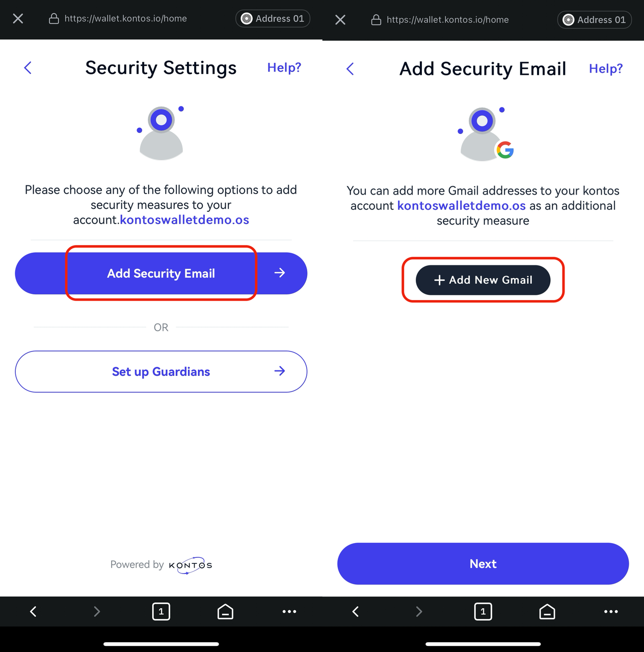Open tab counter in right browser bar
Viewport: 644px width, 652px height.
483,611
